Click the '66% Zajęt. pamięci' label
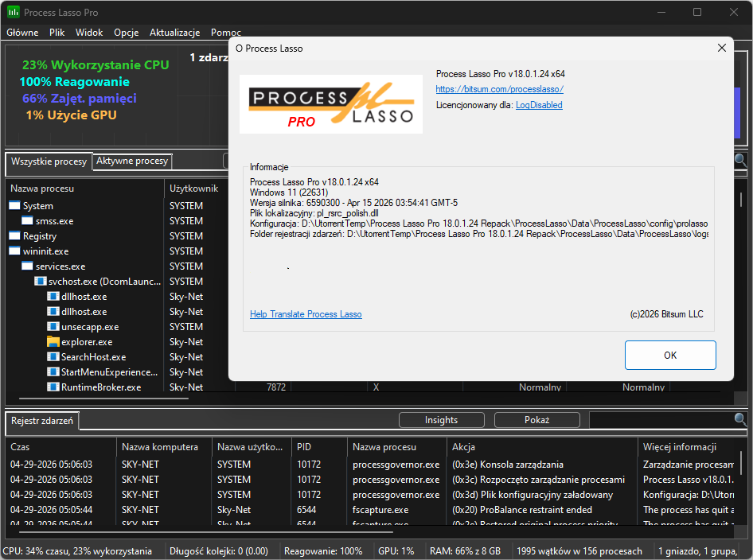753x560 pixels. tap(80, 99)
